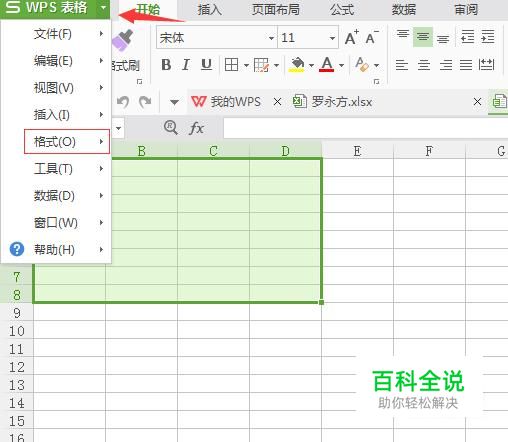Toggle middle vertical alignment
This screenshot has width=508, height=442.
(x=423, y=37)
